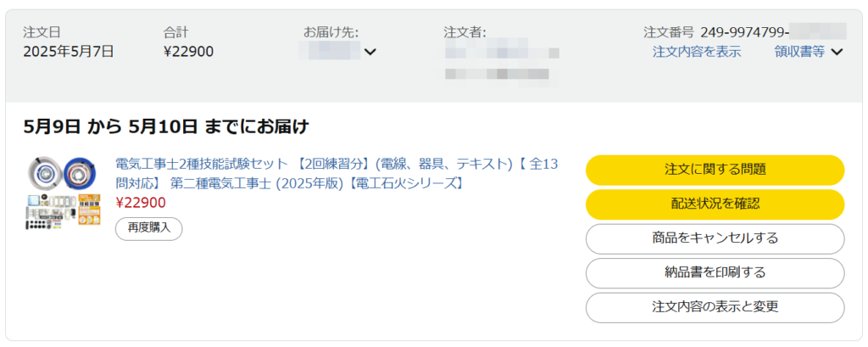Check delivery status via 配送状況を確認
868x347 pixels.
(x=715, y=204)
